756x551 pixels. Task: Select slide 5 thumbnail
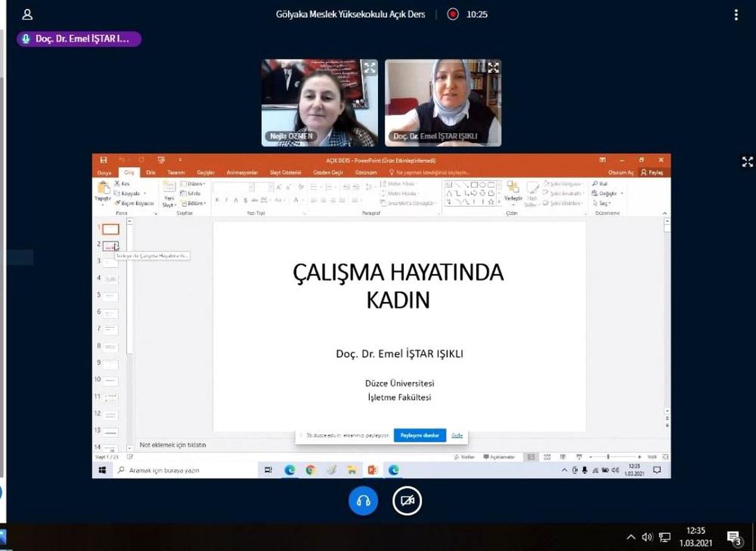110,295
